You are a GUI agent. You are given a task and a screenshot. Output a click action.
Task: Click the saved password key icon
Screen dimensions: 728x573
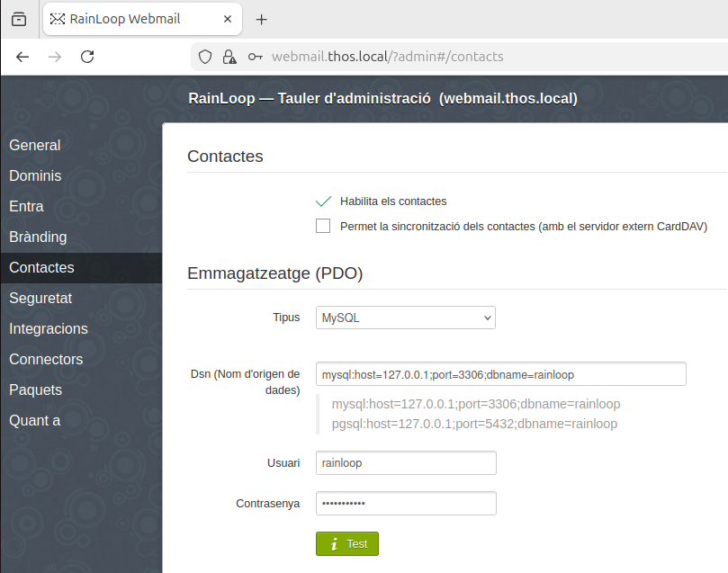(x=255, y=57)
